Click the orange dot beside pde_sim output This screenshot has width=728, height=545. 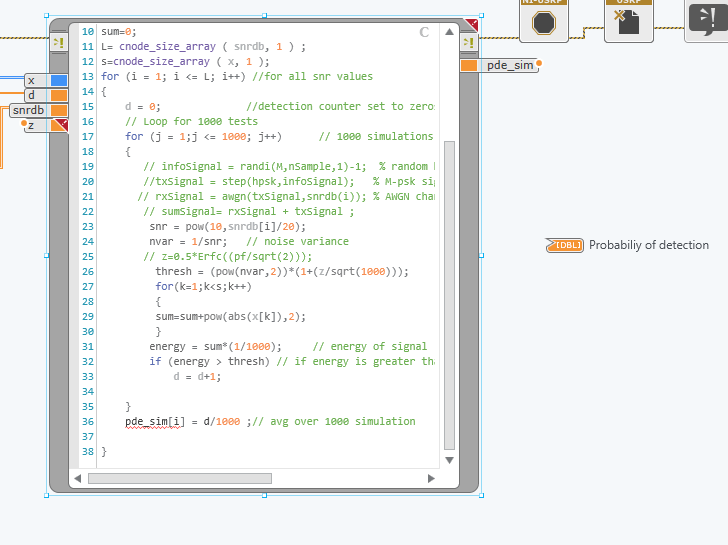[x=539, y=63]
